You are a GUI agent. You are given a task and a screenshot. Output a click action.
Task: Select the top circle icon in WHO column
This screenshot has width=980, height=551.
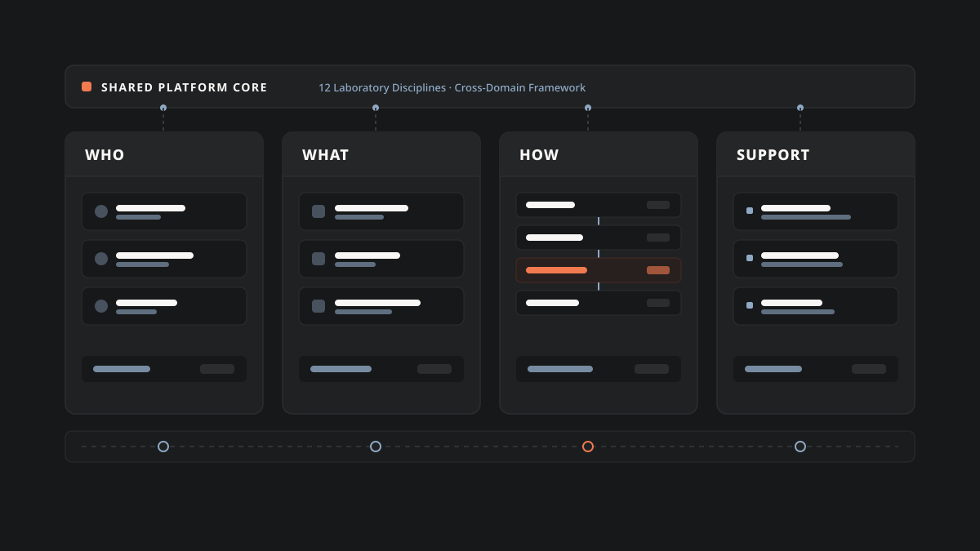click(x=101, y=211)
